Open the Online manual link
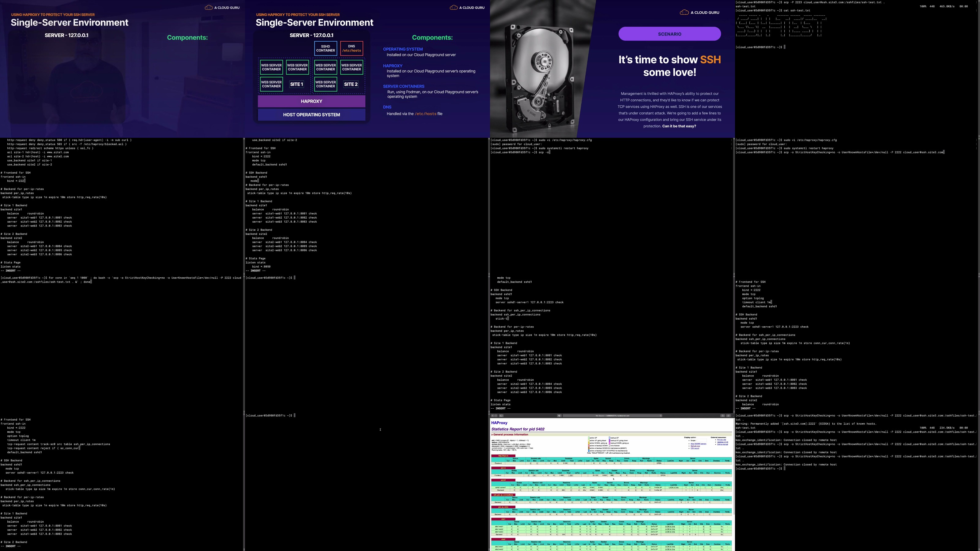 point(722,444)
